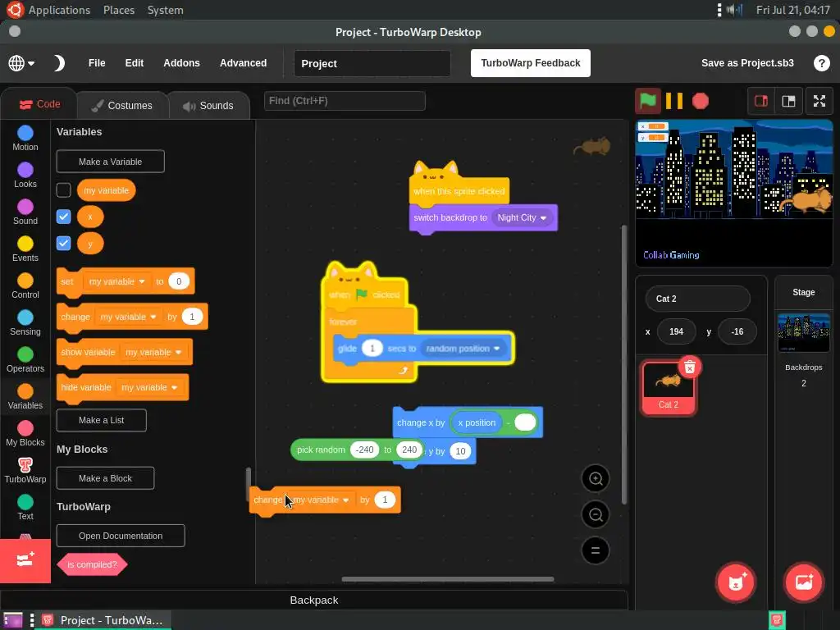Select the Control block category
The image size is (840, 630).
(25, 286)
